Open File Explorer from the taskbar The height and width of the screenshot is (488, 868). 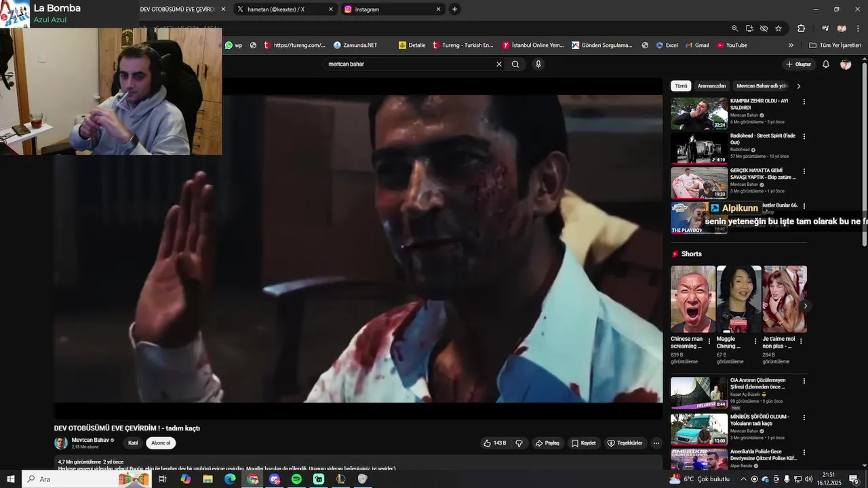coord(208,479)
